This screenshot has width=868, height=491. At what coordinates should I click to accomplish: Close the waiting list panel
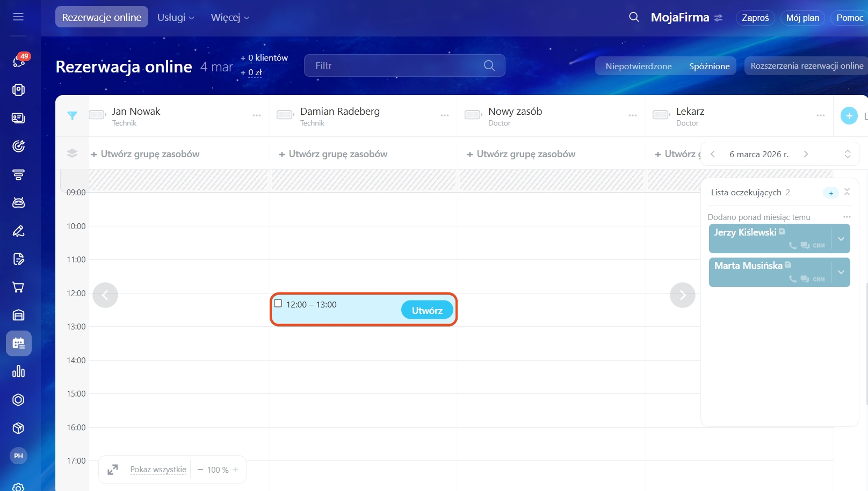click(x=847, y=192)
